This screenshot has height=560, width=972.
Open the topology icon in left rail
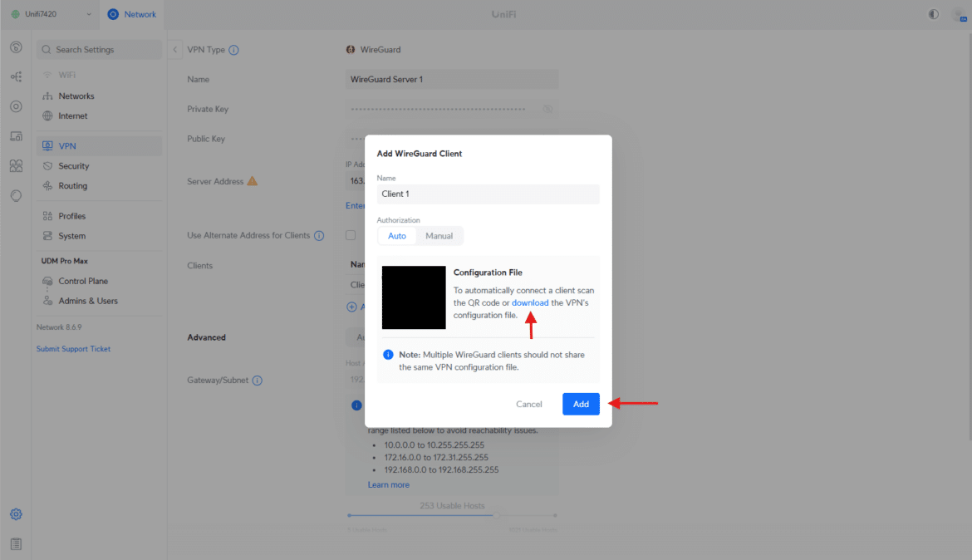[x=16, y=76]
